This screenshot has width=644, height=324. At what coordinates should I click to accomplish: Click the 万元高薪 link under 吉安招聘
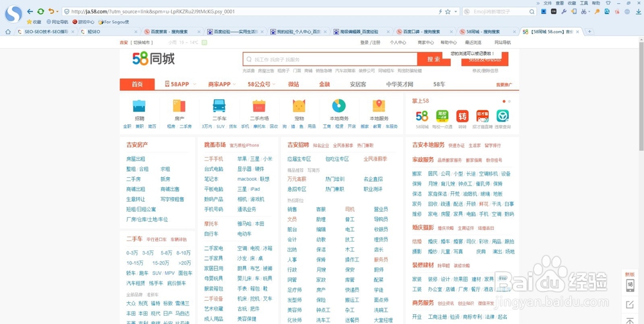[297, 179]
